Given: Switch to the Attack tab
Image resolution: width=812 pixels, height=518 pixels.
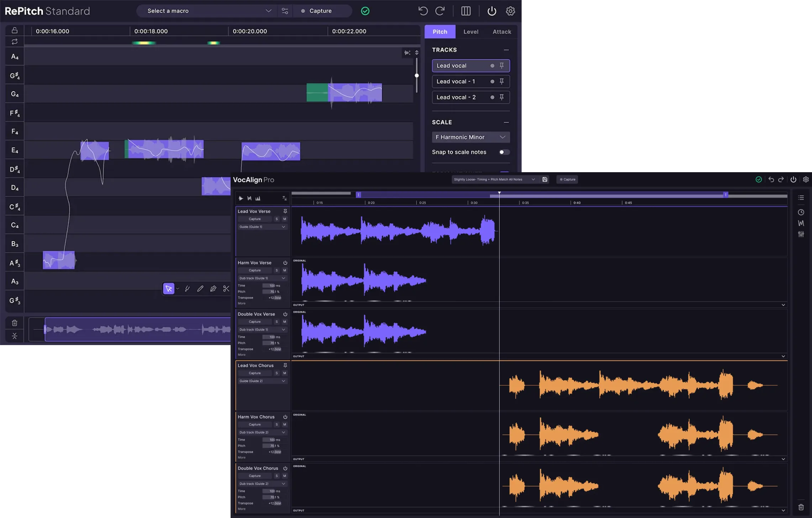Looking at the screenshot, I should pyautogui.click(x=502, y=32).
